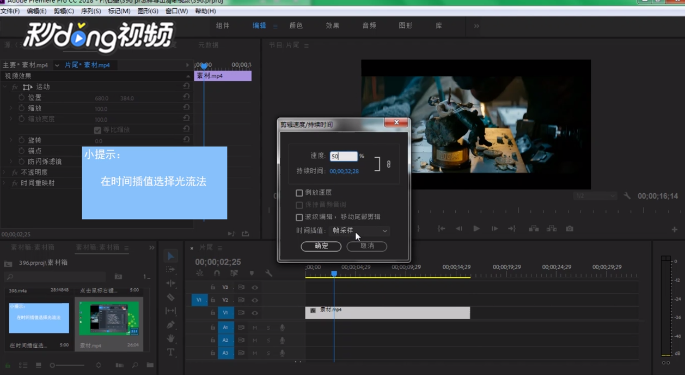Switch Project panel to list view
The width and height of the screenshot is (685, 375).
point(23,365)
